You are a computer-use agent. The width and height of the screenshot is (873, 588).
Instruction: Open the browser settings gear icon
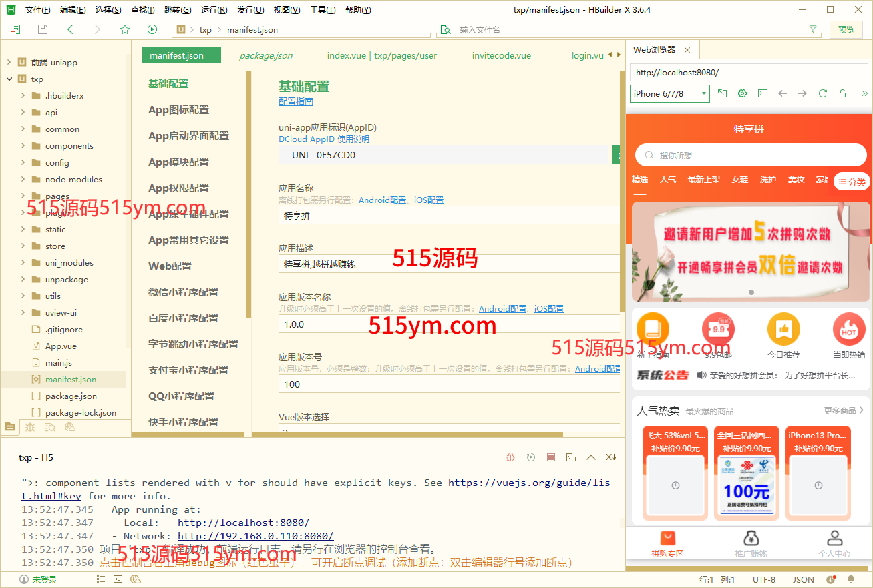(742, 94)
